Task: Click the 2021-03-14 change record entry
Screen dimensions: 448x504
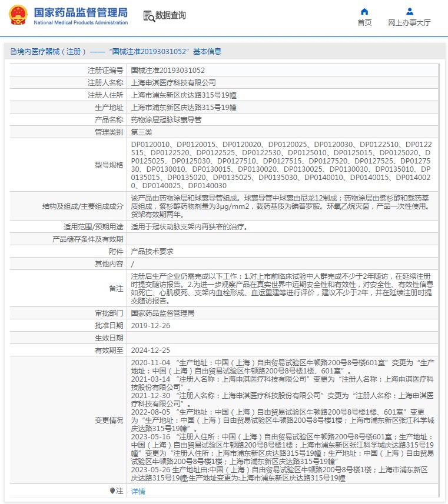Action: click(282, 383)
